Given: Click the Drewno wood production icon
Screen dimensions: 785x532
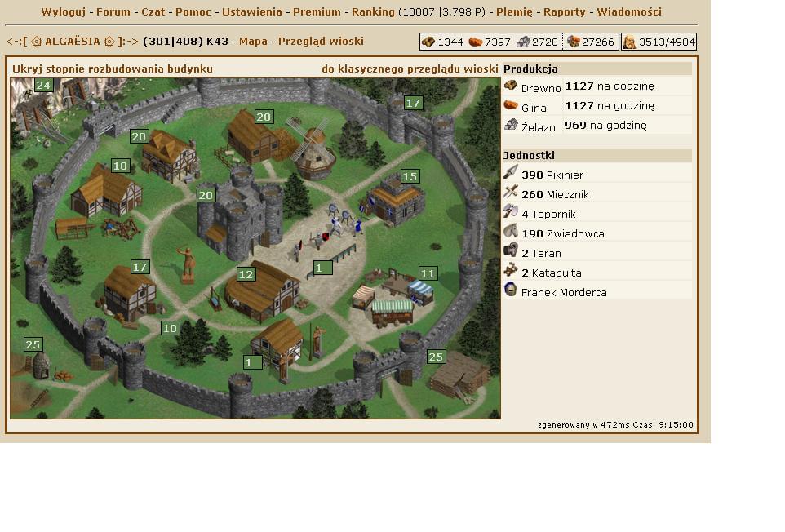Looking at the screenshot, I should coord(511,85).
